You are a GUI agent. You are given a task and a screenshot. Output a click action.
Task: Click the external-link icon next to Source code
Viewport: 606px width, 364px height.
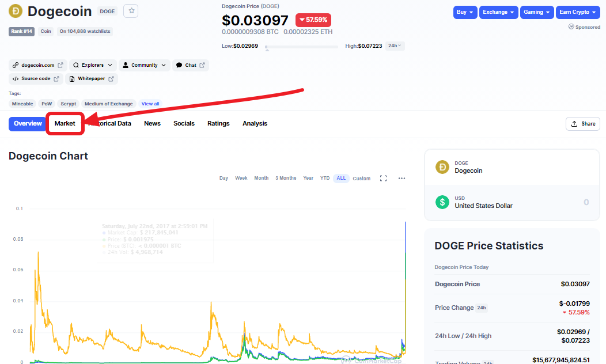(56, 79)
